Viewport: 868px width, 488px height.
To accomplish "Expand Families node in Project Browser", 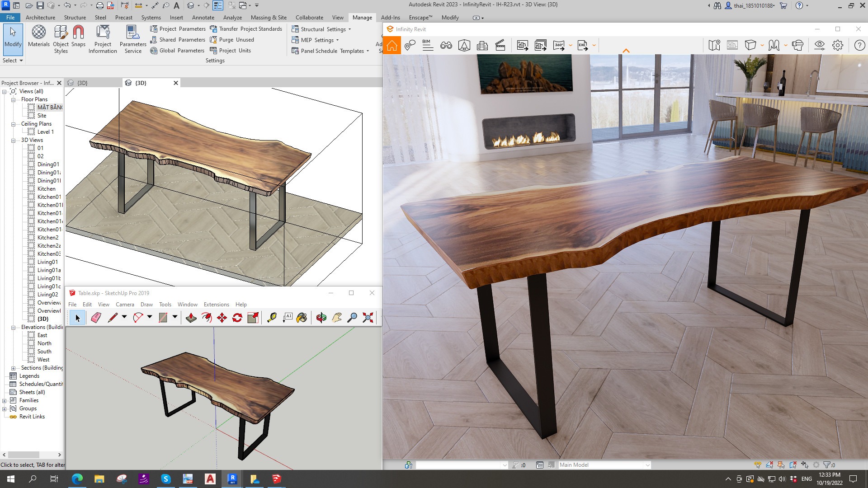I will point(5,400).
